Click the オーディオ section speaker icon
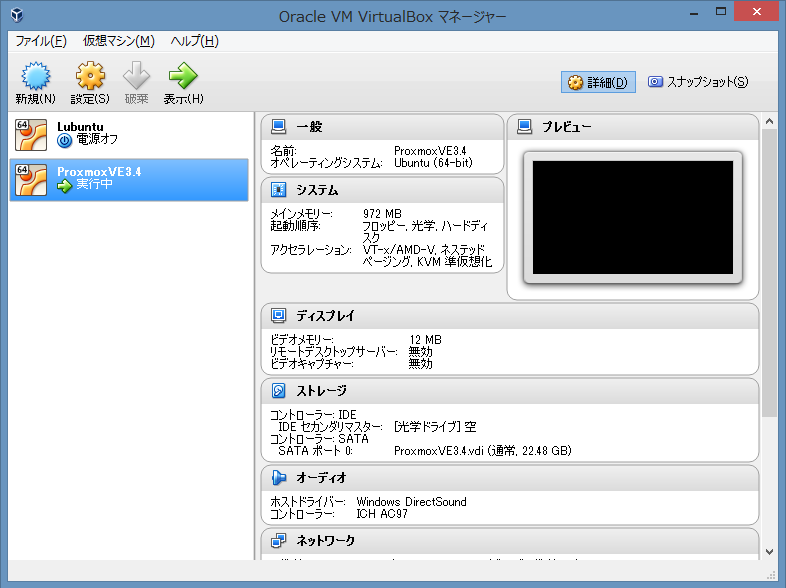Screen dimensions: 786x588 coord(279,478)
